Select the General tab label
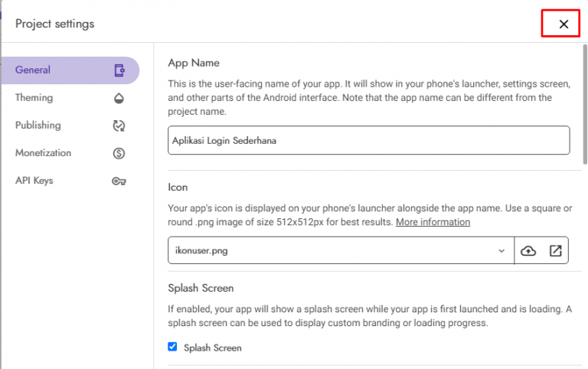The width and height of the screenshot is (588, 369). 33,70
